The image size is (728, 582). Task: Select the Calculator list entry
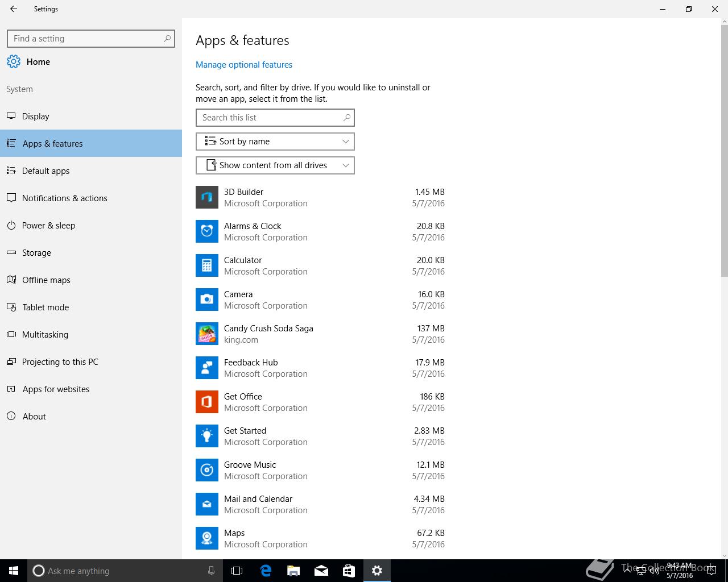(321, 265)
